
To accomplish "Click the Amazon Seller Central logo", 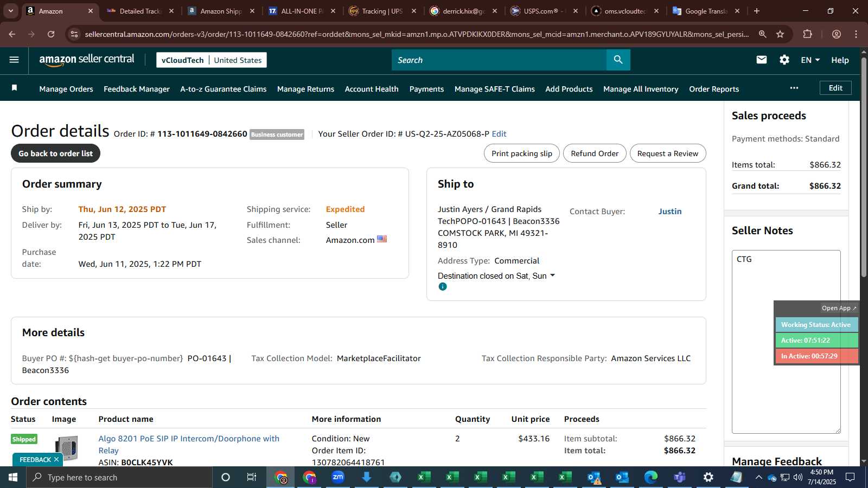I will pyautogui.click(x=87, y=60).
